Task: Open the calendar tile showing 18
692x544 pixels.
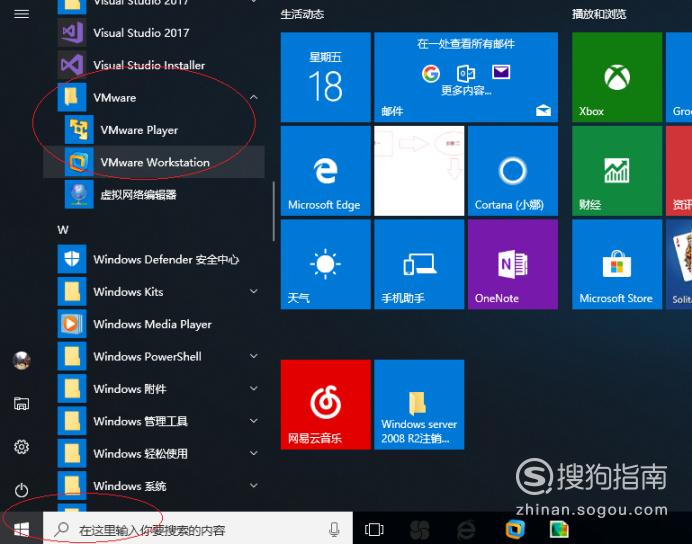Action: [326, 77]
